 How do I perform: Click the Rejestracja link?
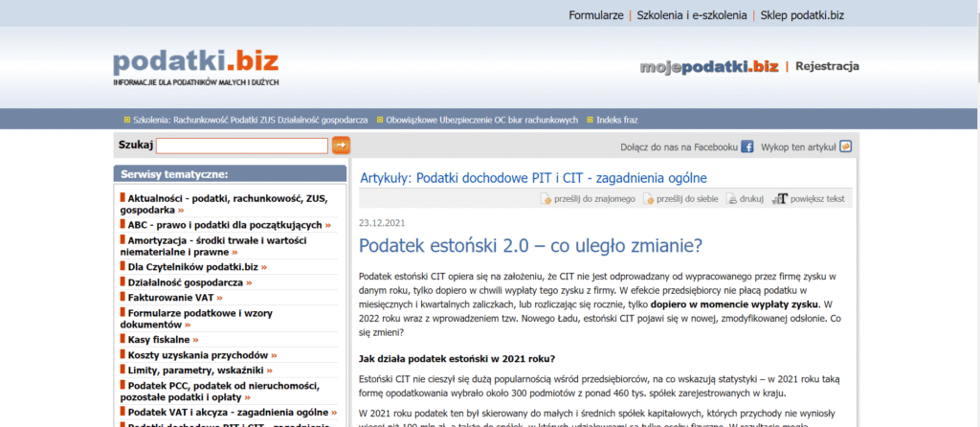pyautogui.click(x=827, y=66)
